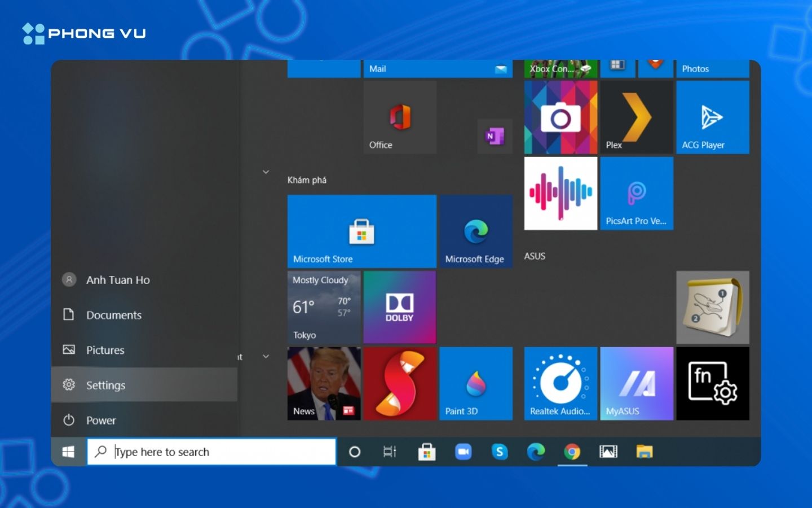Viewport: 812px width, 508px height.
Task: Click the Power button
Action: 100,420
